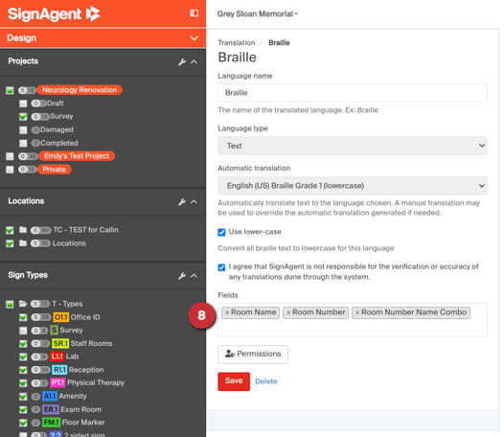Toggle the sidebar panel icon
The height and width of the screenshot is (437, 504).
pyautogui.click(x=195, y=12)
